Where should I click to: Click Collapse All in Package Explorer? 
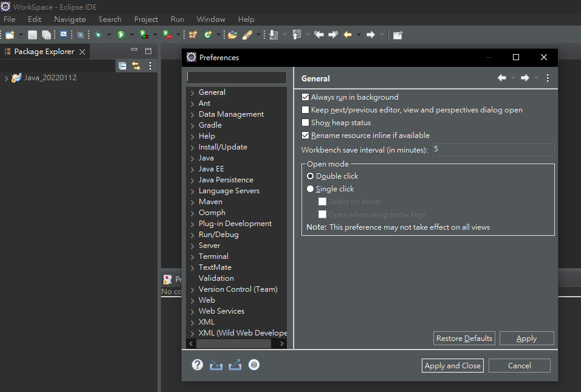122,66
